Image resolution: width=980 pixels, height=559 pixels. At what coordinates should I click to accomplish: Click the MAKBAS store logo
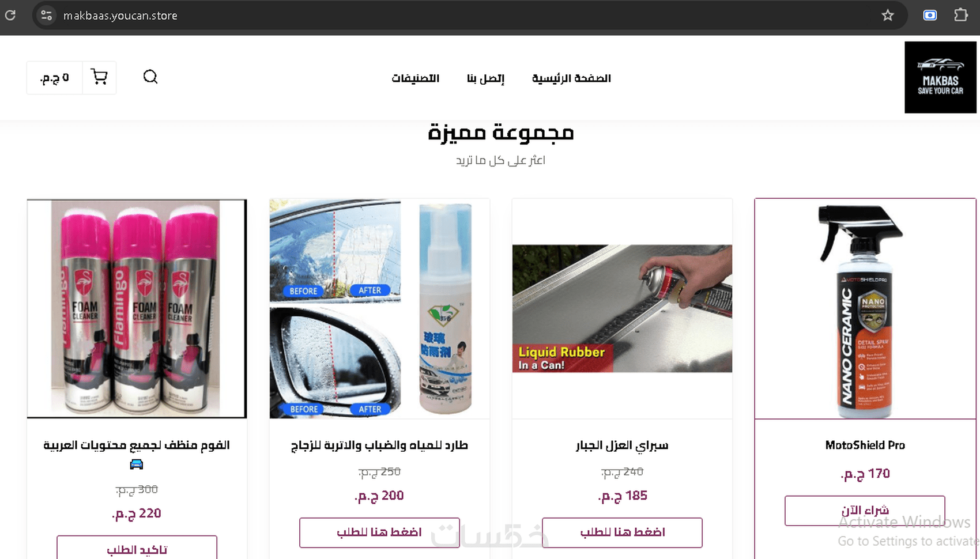coord(940,77)
